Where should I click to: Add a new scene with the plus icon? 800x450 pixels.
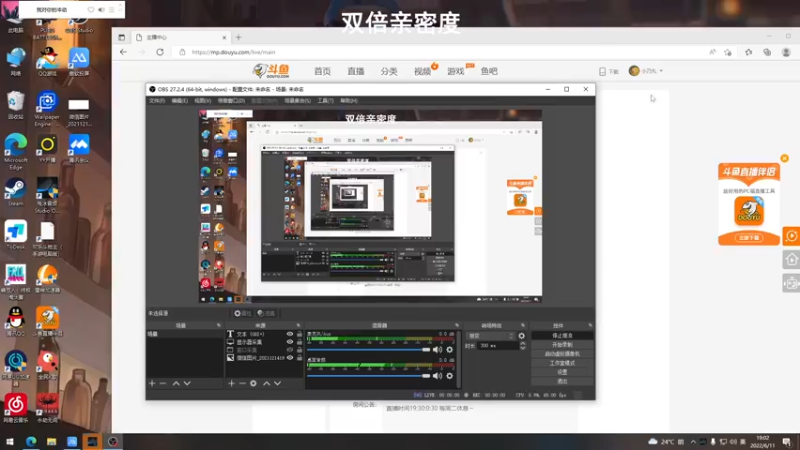click(x=152, y=383)
